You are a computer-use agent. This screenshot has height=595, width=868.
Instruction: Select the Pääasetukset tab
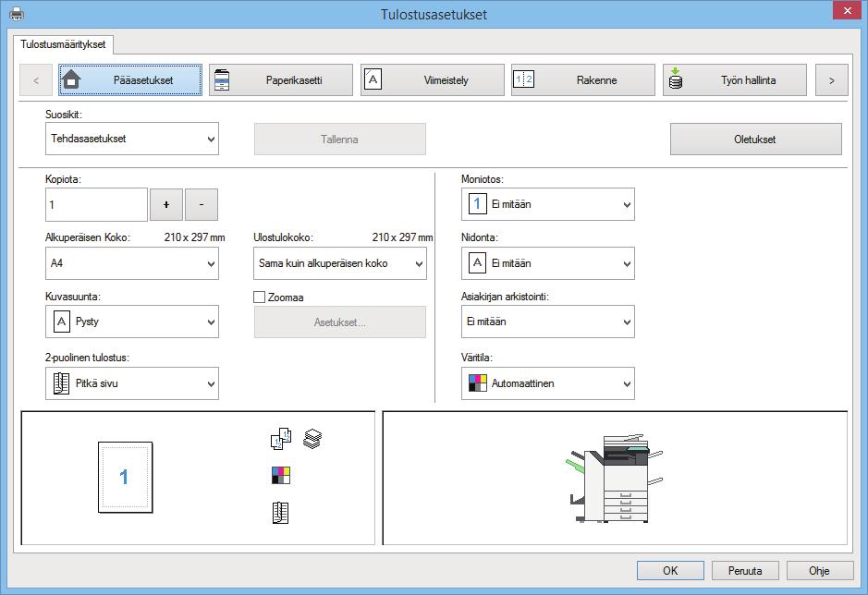tap(130, 80)
